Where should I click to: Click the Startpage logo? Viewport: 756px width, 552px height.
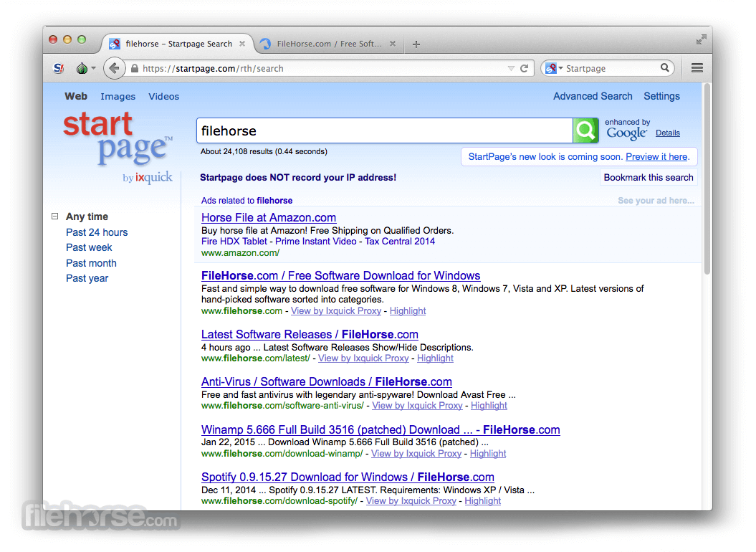pyautogui.click(x=118, y=147)
